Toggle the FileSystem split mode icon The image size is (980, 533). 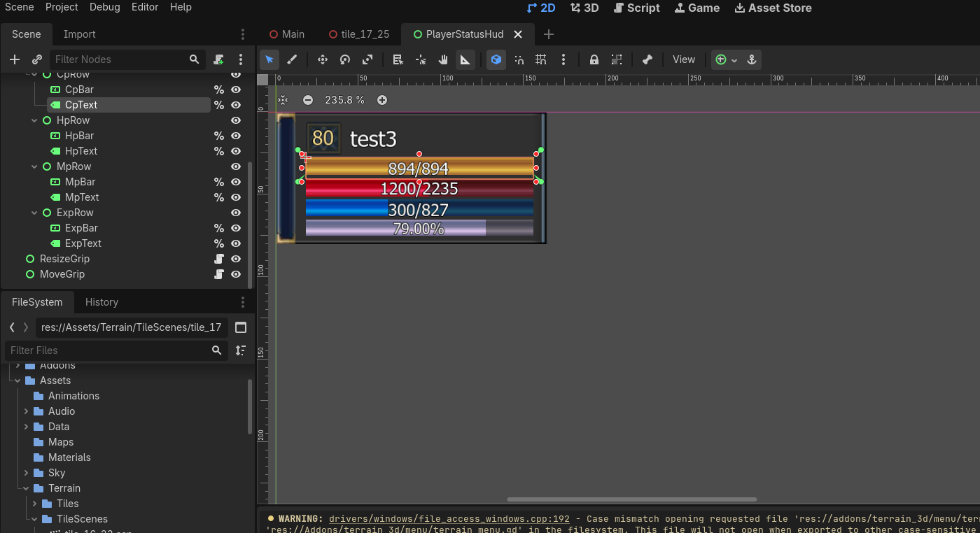click(x=241, y=327)
